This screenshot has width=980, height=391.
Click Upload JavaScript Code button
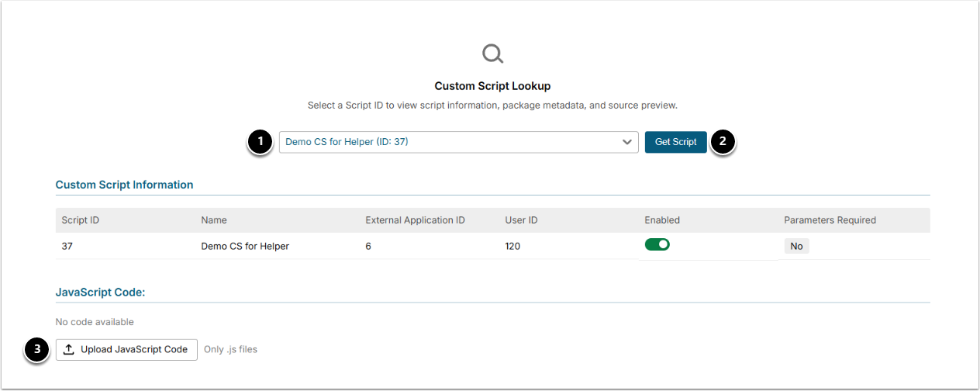tap(126, 350)
